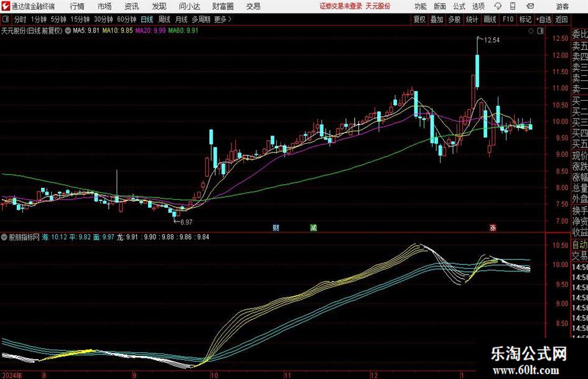Click the 现价 row in quote panel
This screenshot has width=588, height=379.
pyautogui.click(x=580, y=156)
